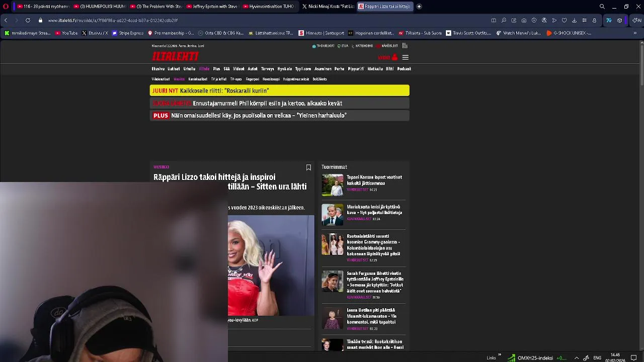Open Urheilu in site navigation
Image resolution: width=644 pixels, height=362 pixels.
click(x=189, y=69)
